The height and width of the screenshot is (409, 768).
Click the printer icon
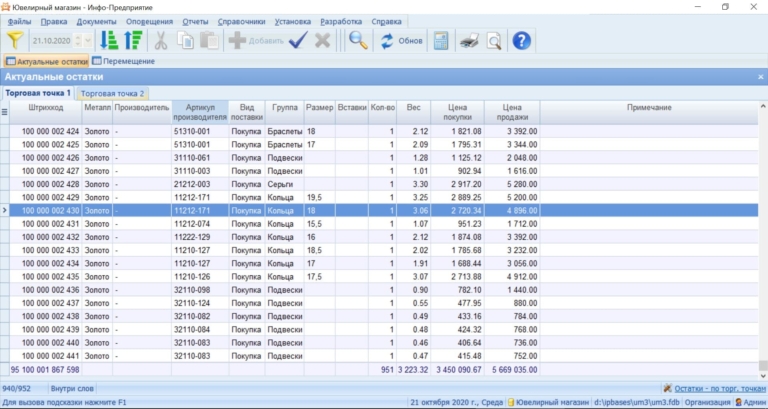[x=469, y=41]
